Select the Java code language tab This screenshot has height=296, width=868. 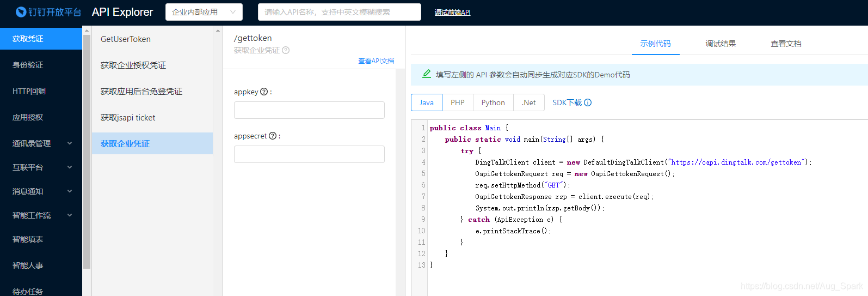pyautogui.click(x=427, y=102)
